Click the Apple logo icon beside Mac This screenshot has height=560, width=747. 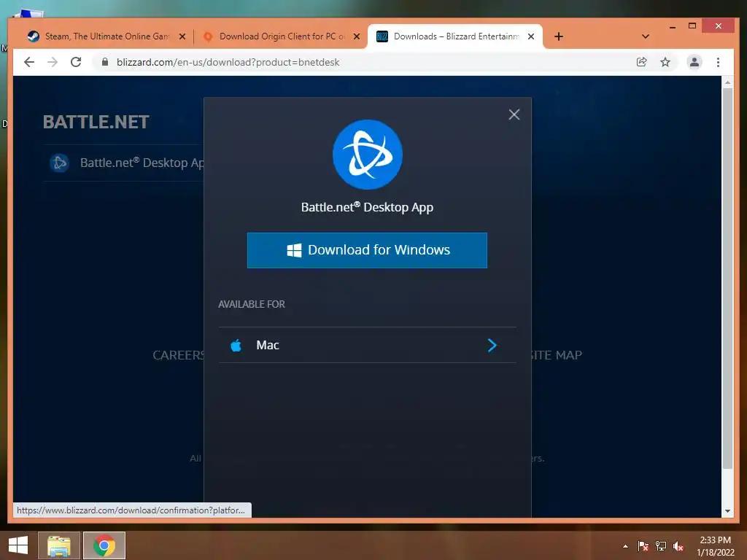tap(236, 345)
